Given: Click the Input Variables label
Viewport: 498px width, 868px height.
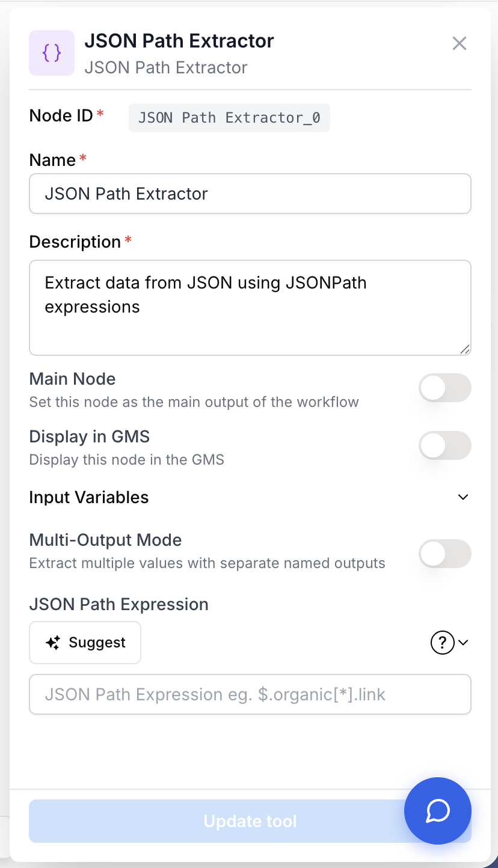Looking at the screenshot, I should pos(89,497).
